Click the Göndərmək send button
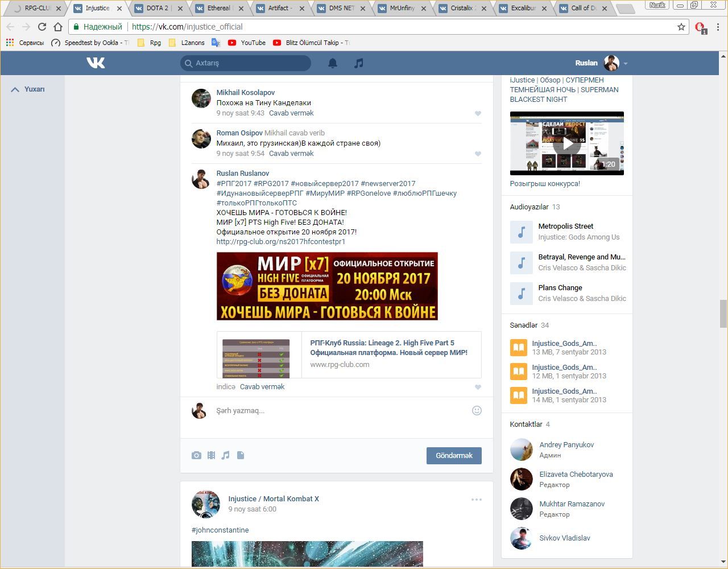Screen dimensions: 728x569 pos(454,455)
